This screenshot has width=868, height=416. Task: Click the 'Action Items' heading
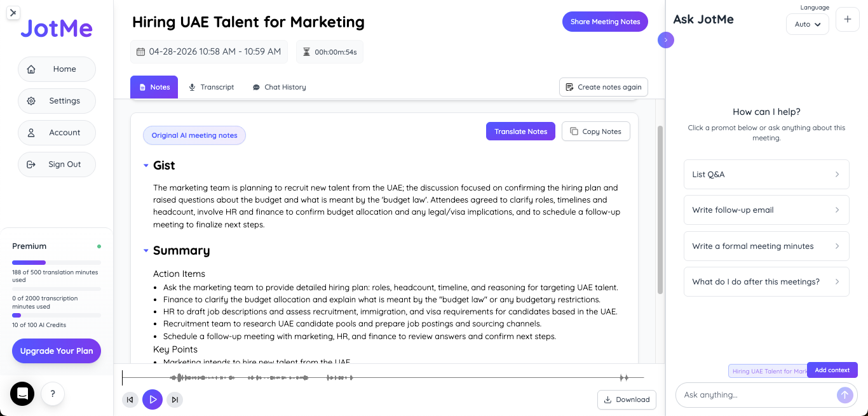[179, 274]
